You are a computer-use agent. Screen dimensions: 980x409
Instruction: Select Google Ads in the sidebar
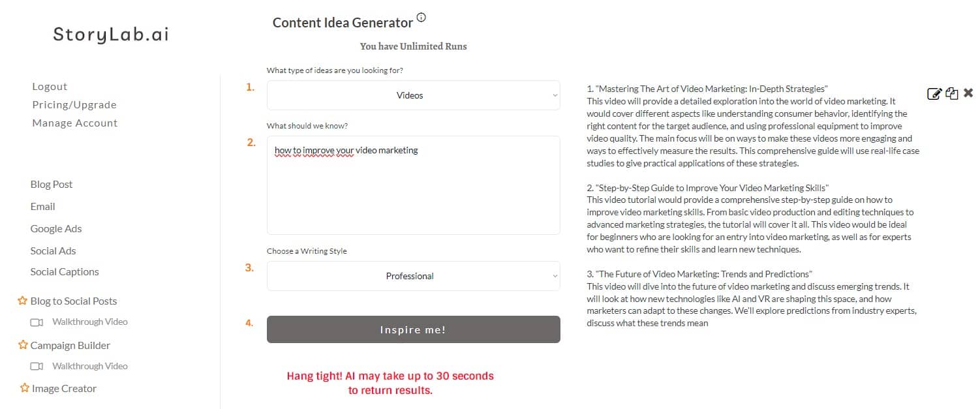pyautogui.click(x=55, y=228)
